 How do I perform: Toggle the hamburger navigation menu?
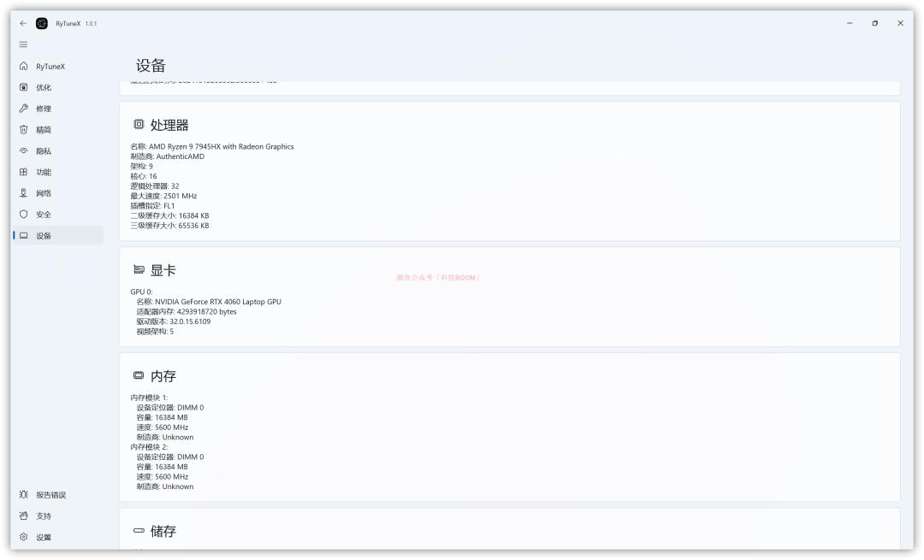tap(23, 44)
